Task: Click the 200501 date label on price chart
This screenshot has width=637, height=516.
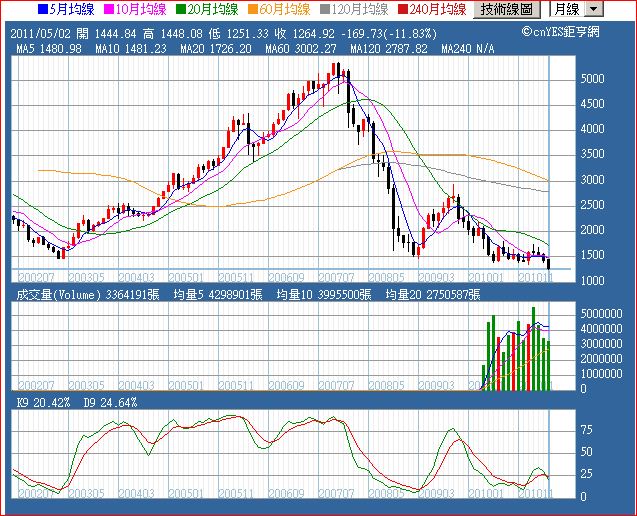Action: coord(186,278)
